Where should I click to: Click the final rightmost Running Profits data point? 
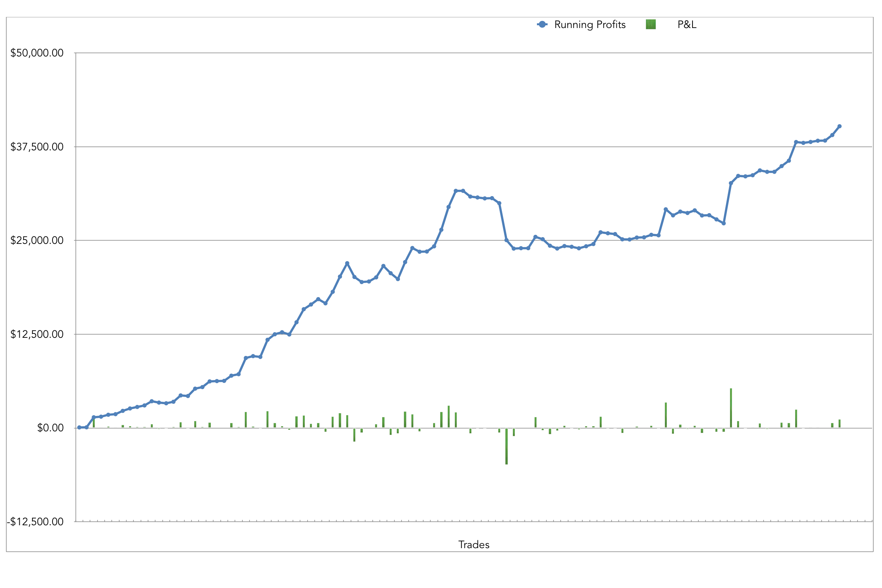[839, 126]
